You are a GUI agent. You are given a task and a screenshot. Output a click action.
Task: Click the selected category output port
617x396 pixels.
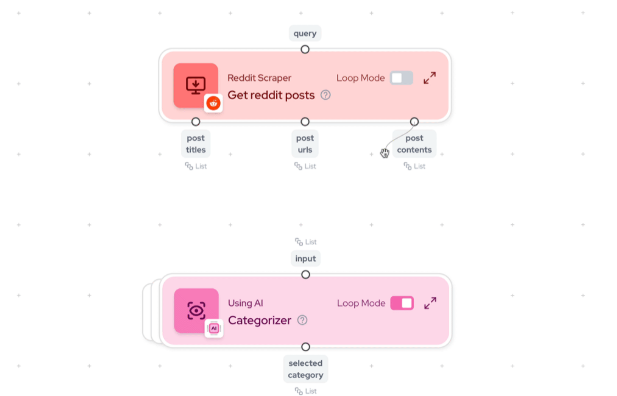[305, 347]
